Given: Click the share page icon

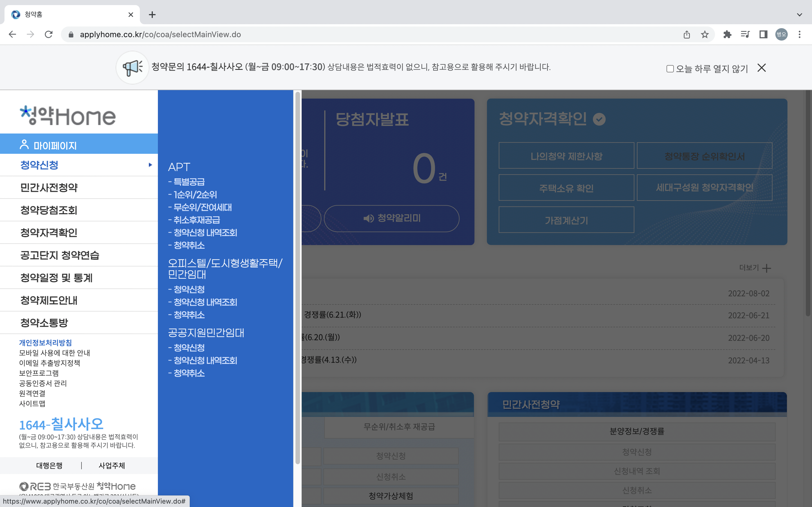Looking at the screenshot, I should pyautogui.click(x=687, y=35).
